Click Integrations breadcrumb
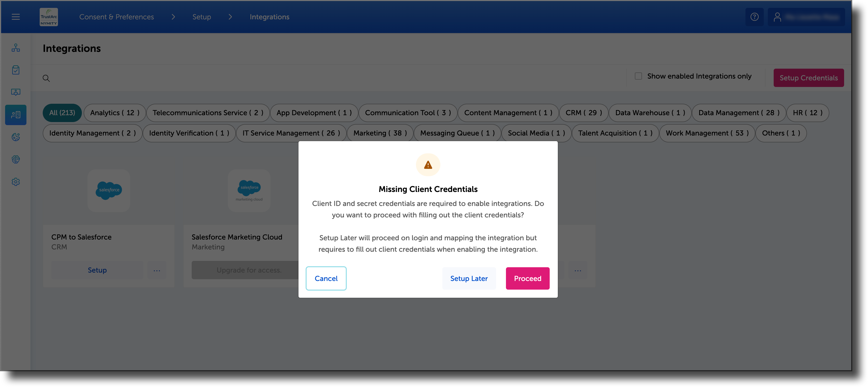 point(269,17)
